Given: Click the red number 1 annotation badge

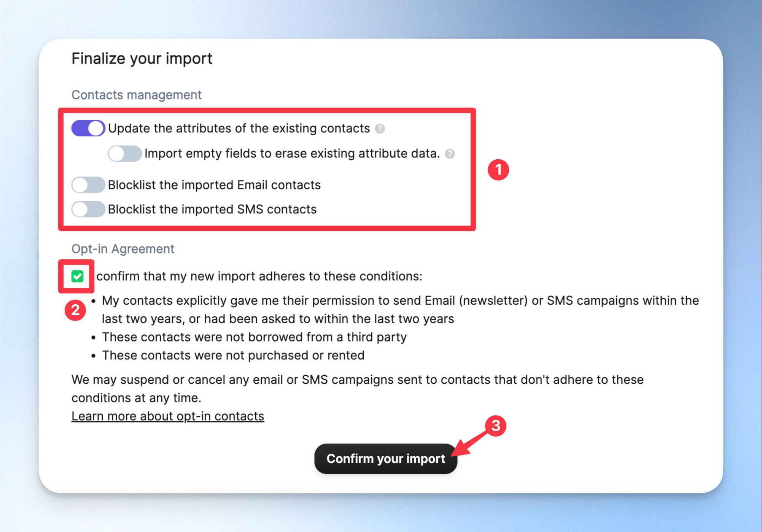Looking at the screenshot, I should (x=498, y=170).
